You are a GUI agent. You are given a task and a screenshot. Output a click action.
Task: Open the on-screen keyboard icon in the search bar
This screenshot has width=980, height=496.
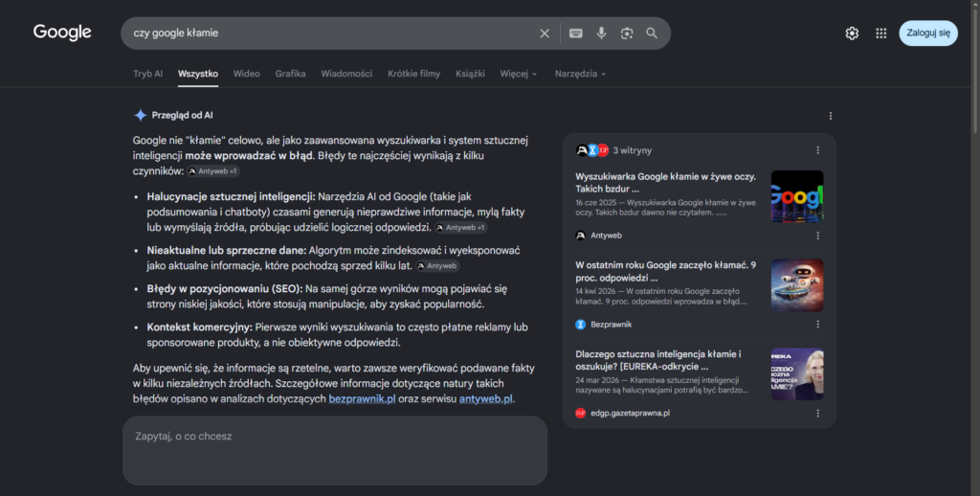(575, 34)
